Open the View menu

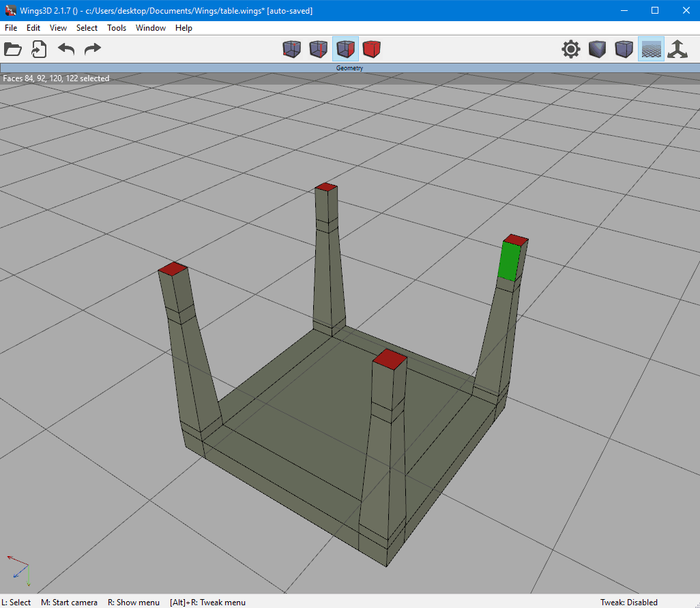coord(58,28)
